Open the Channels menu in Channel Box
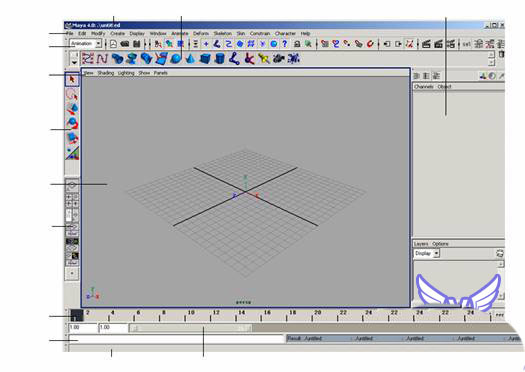This screenshot has width=525, height=372. (424, 87)
